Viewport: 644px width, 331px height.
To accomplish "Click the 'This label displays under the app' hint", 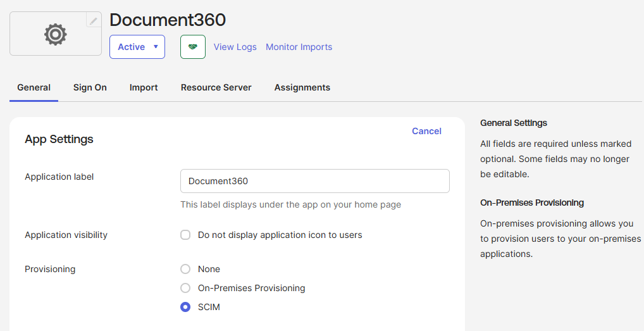I will click(x=290, y=204).
